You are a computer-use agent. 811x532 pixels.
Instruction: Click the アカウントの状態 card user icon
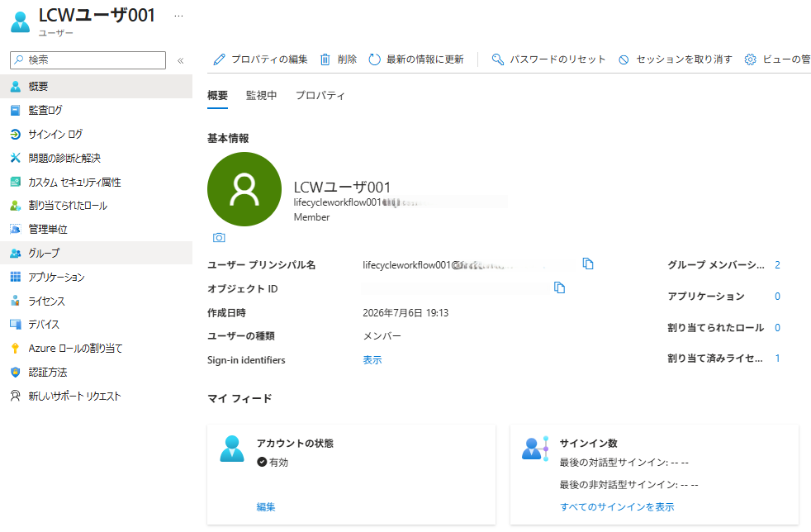click(x=232, y=449)
